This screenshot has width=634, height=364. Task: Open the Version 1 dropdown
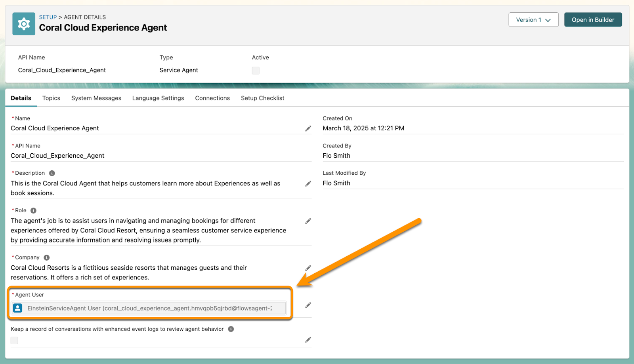(x=533, y=19)
